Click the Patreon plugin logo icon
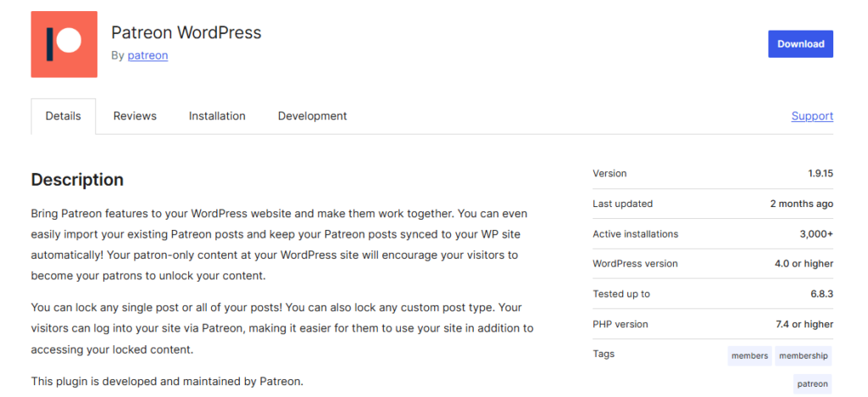The height and width of the screenshot is (397, 868). 64,45
